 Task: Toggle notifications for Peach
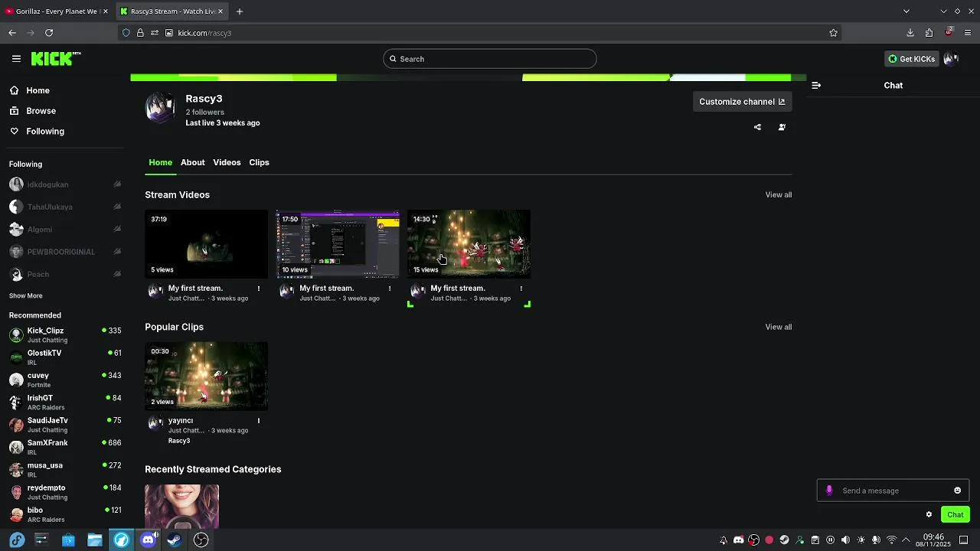click(117, 274)
